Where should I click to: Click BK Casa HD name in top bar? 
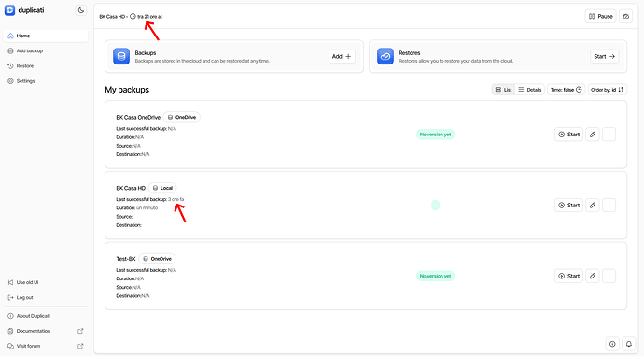coord(112,17)
